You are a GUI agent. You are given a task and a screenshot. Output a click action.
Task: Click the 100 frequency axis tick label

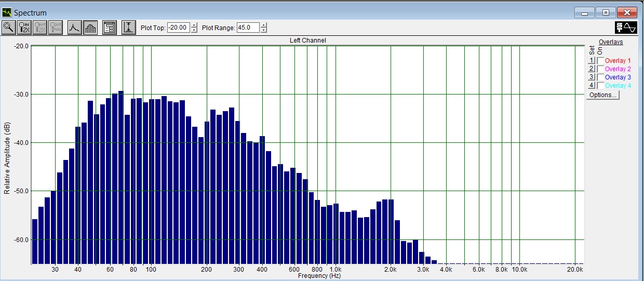click(151, 270)
